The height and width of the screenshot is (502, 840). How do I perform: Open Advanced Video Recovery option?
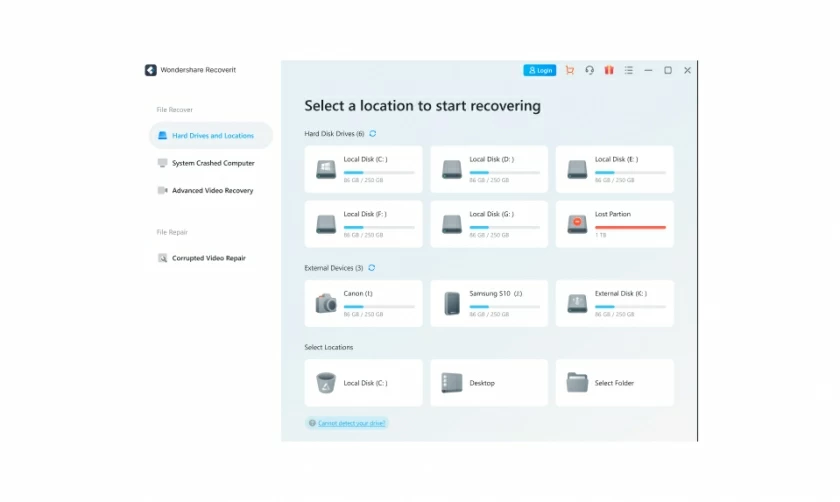(211, 190)
